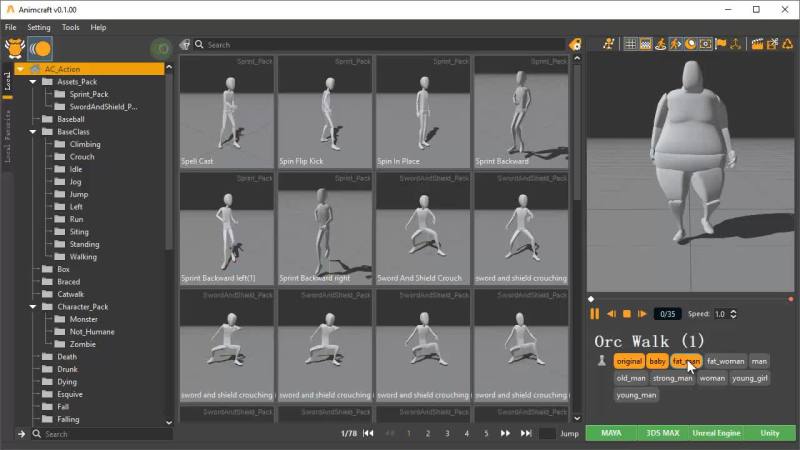Image resolution: width=800 pixels, height=450 pixels.
Task: Toggle the orange lighting sphere option
Action: 690,44
